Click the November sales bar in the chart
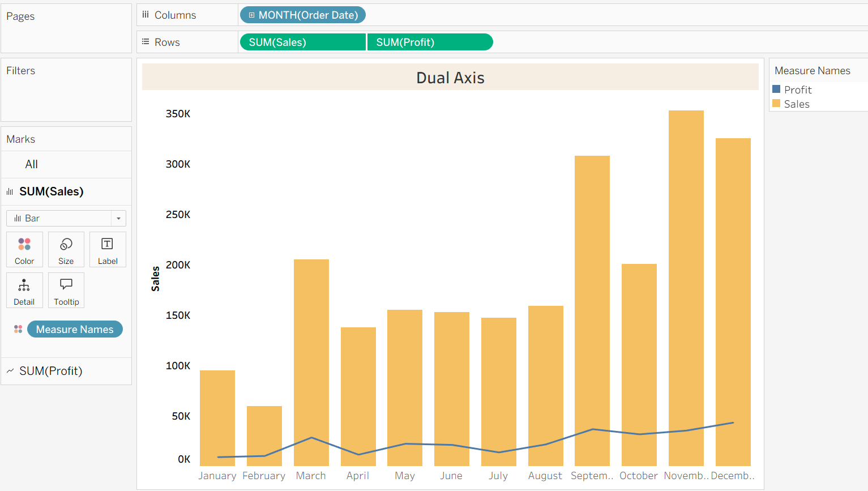868x491 pixels. click(686, 283)
